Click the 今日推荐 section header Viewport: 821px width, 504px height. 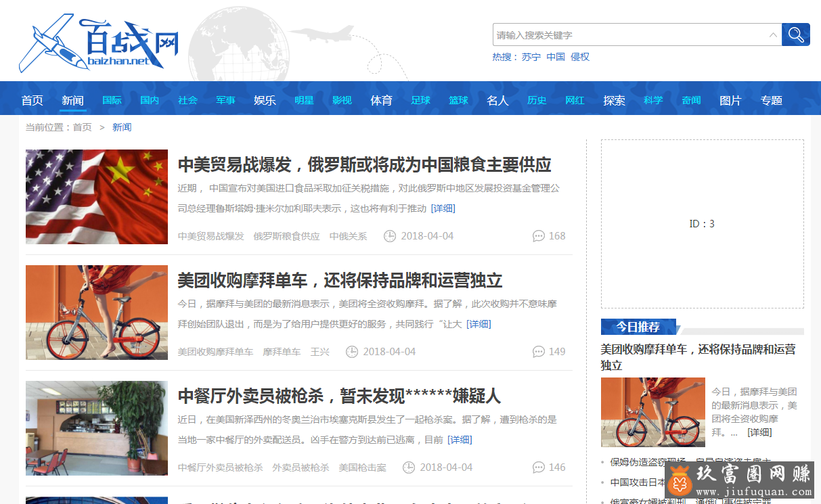click(x=638, y=327)
